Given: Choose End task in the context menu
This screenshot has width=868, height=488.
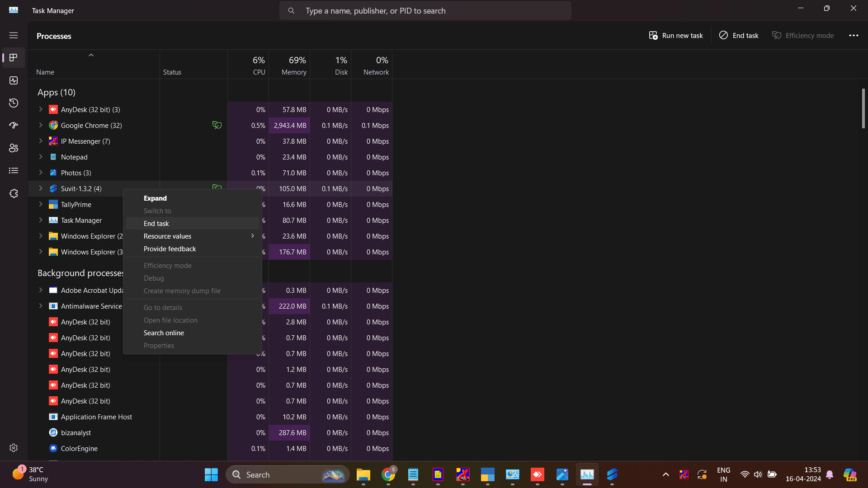Looking at the screenshot, I should click(x=193, y=223).
